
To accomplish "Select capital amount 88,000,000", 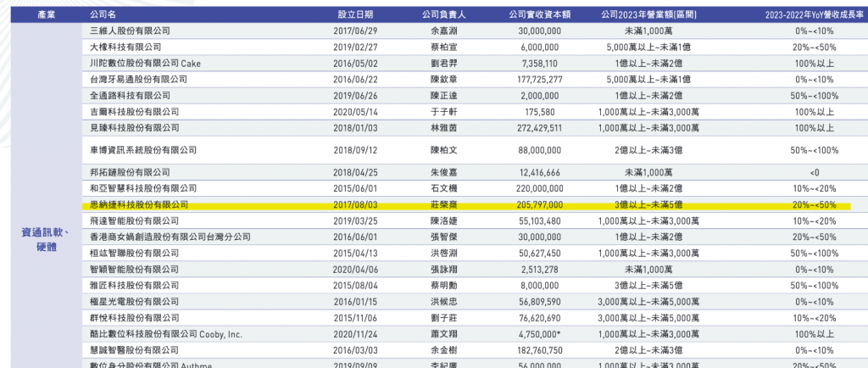I will point(540,150).
